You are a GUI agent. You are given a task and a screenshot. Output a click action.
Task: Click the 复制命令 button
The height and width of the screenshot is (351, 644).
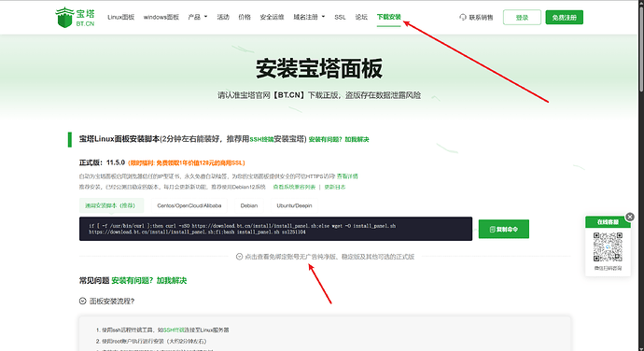(504, 229)
